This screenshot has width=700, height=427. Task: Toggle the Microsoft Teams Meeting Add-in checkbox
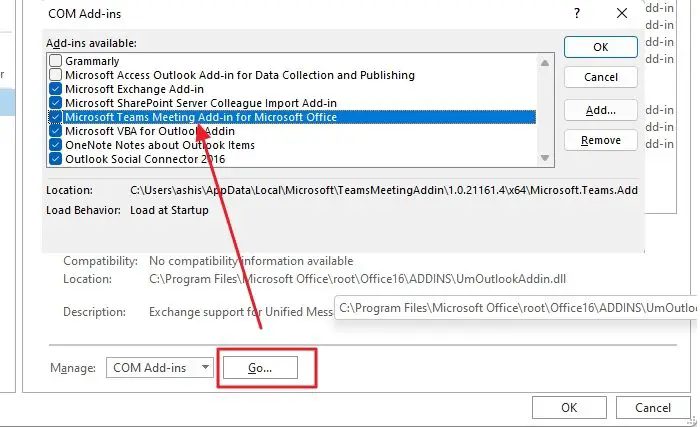[x=55, y=117]
